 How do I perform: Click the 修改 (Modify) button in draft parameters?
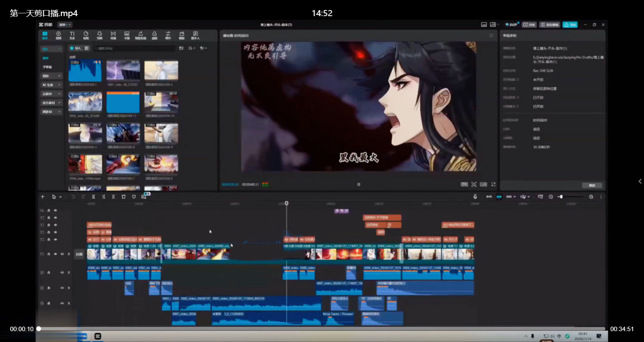point(592,186)
